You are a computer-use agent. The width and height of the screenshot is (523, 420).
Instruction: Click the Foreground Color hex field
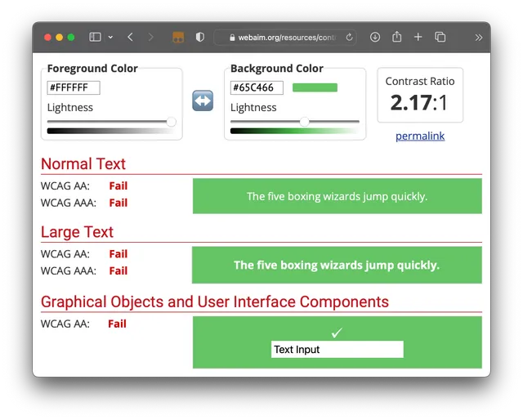[x=74, y=87]
